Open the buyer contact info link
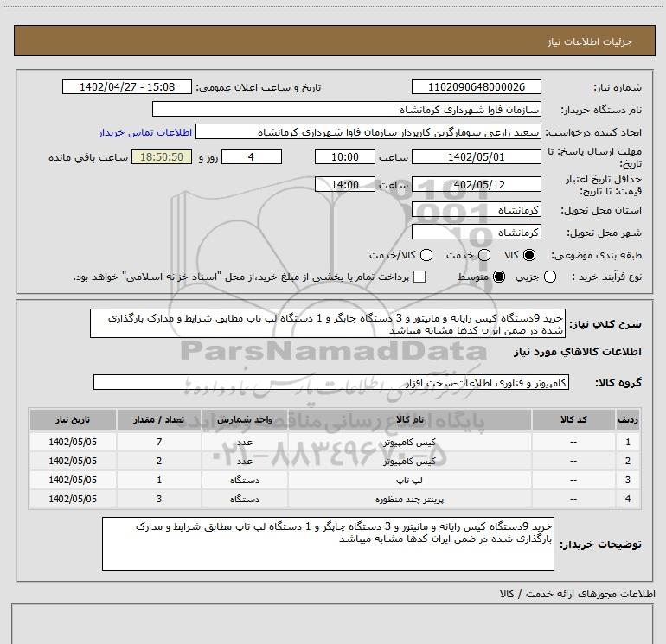This screenshot has width=666, height=644. click(145, 132)
